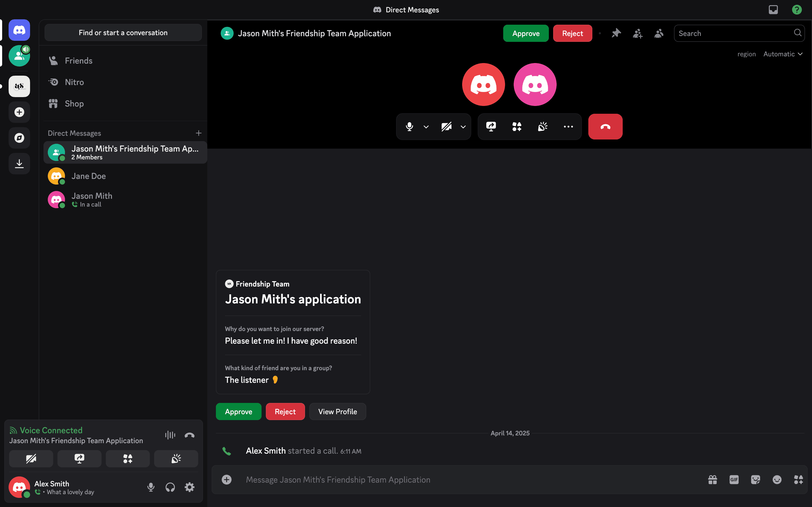Open the region Automatic dropdown
This screenshot has width=812, height=507.
(x=783, y=54)
